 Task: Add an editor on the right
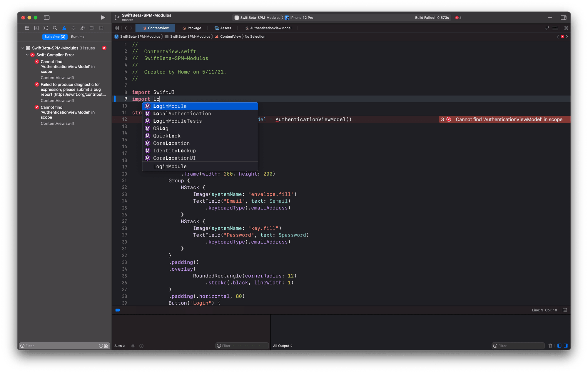[x=566, y=28]
